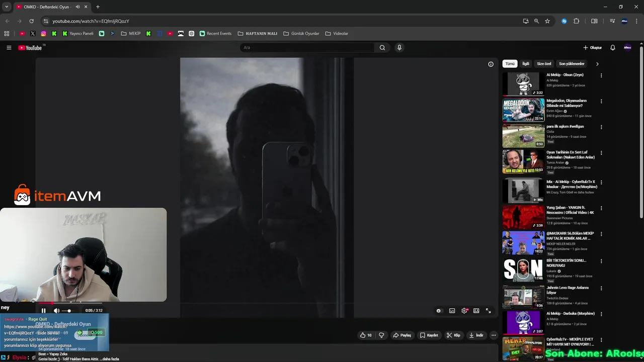Screen dimensions: 644x362
Task: Pause the video with the player pause button
Action: (x=43, y=311)
